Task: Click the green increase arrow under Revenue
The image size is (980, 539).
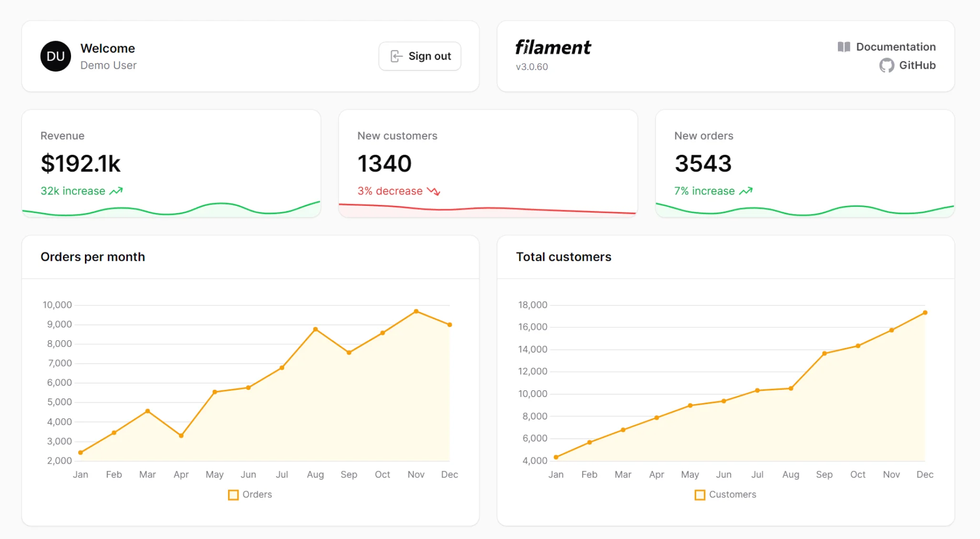Action: (x=115, y=191)
